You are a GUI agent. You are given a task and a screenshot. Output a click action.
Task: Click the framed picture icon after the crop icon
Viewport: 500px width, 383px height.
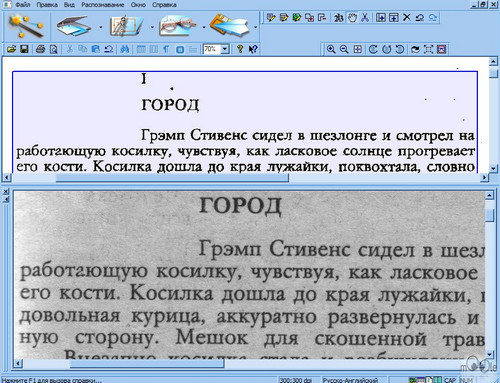[x=441, y=49]
